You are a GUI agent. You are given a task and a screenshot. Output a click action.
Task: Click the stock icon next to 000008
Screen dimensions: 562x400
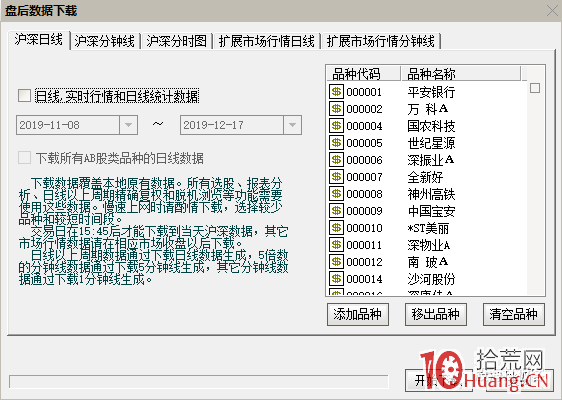click(x=336, y=194)
